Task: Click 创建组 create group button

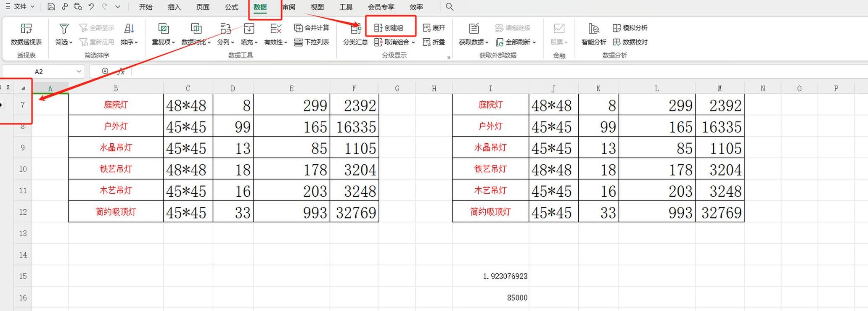Action: 389,28
